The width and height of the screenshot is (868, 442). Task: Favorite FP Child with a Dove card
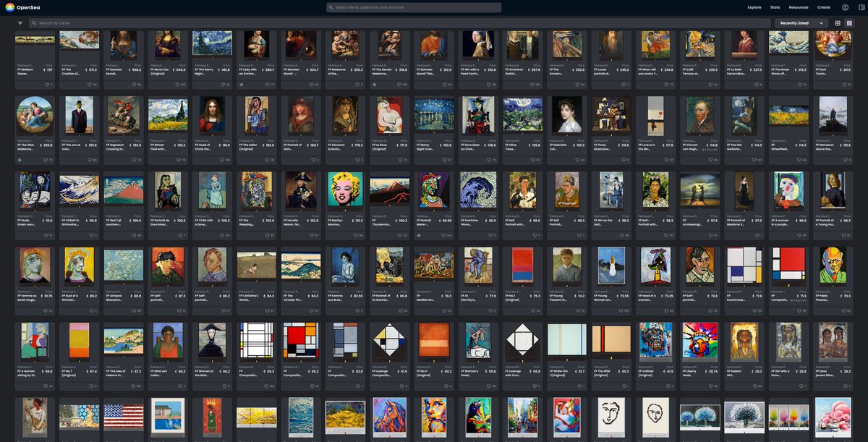pos(224,235)
